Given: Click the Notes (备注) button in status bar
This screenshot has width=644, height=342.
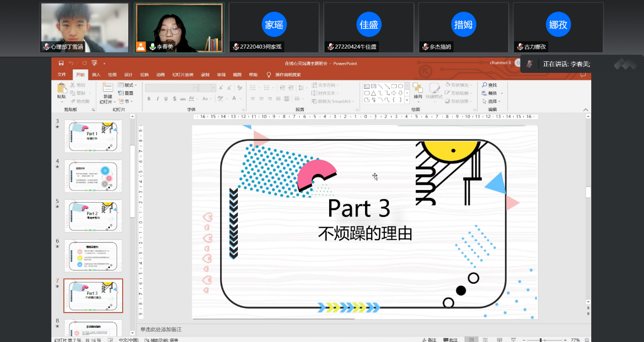Looking at the screenshot, I should (429, 340).
